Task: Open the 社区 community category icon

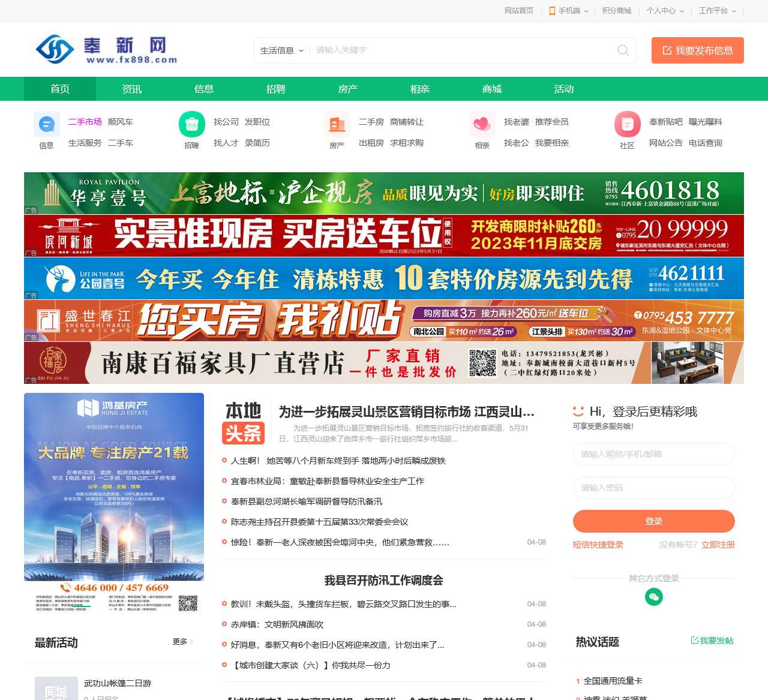Action: (626, 124)
